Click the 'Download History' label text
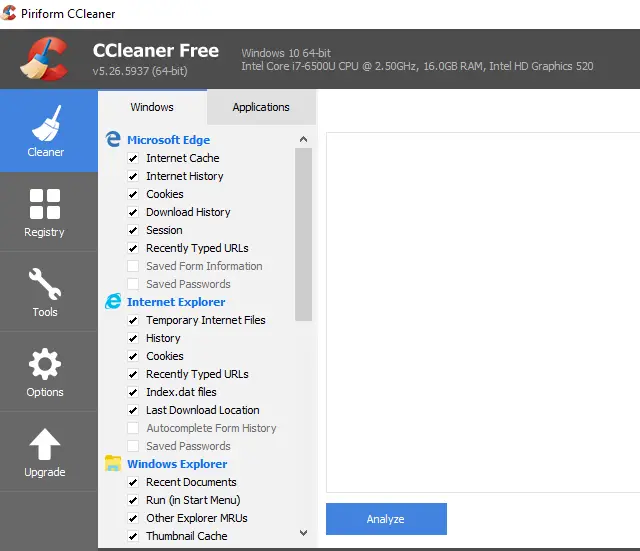 click(188, 212)
